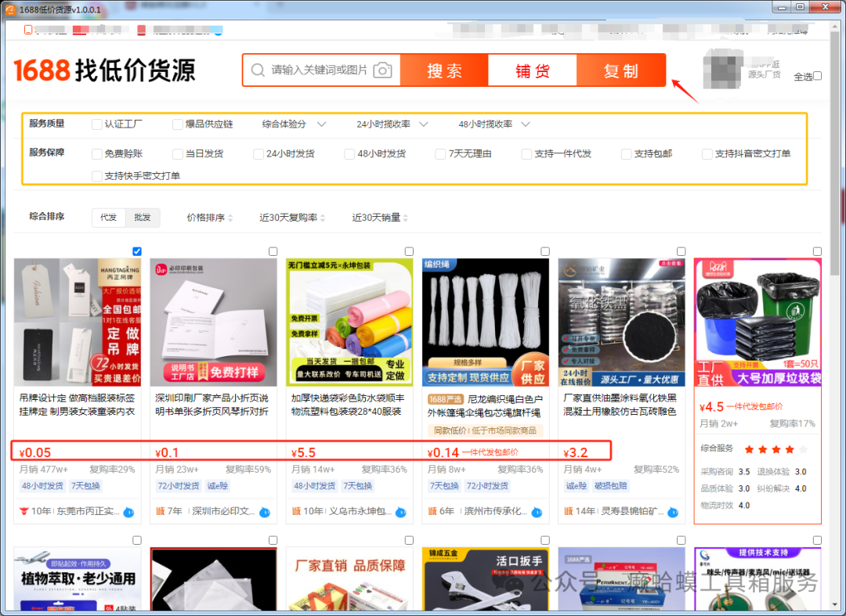Click the blurred user avatar
This screenshot has width=846, height=616.
point(723,70)
